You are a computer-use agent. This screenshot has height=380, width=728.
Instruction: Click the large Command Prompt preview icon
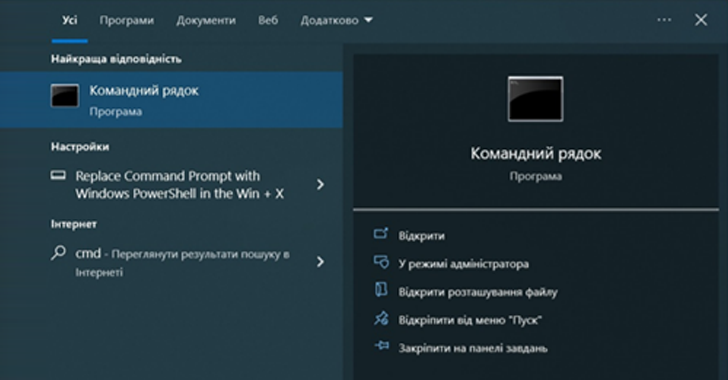coord(535,99)
